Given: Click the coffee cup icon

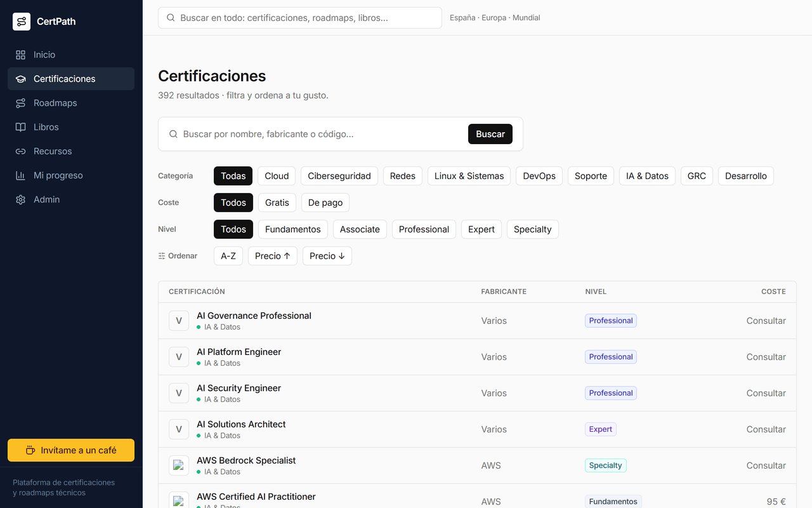Looking at the screenshot, I should click(x=30, y=450).
